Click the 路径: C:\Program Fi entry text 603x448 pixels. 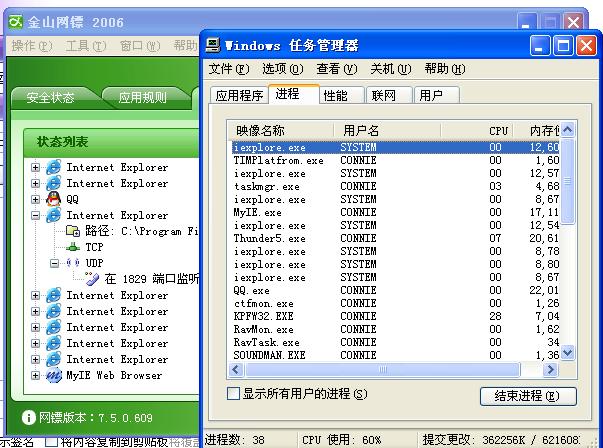(142, 231)
